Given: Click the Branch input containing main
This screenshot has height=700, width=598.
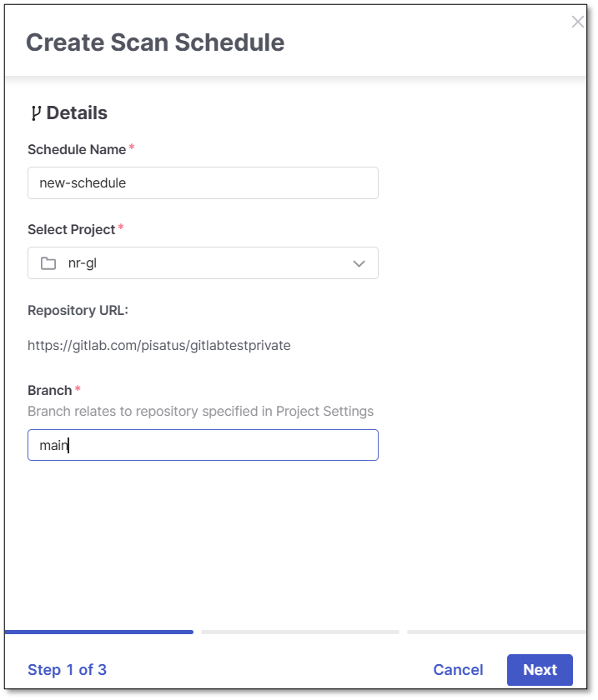Looking at the screenshot, I should tap(203, 445).
